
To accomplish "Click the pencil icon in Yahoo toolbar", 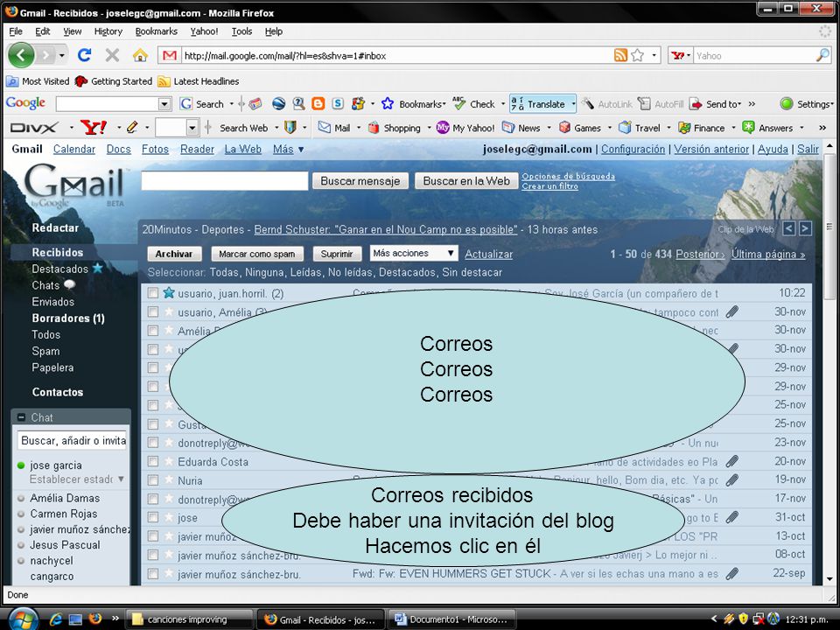I will click(132, 128).
